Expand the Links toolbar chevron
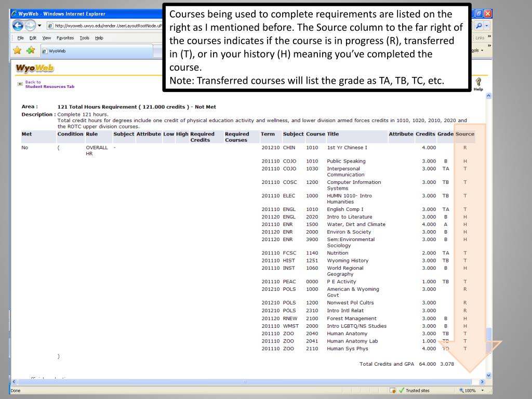Viewport: 532px width, 399px height. [x=489, y=37]
